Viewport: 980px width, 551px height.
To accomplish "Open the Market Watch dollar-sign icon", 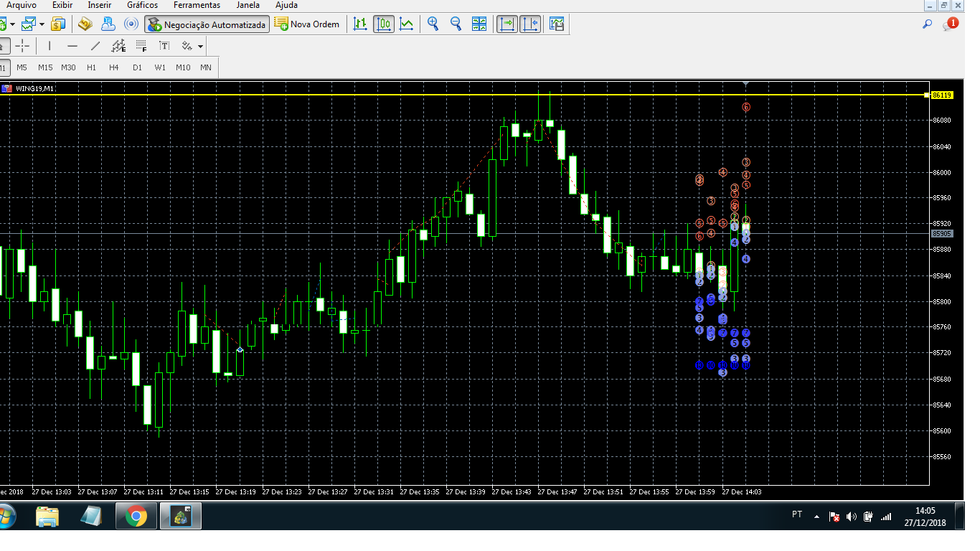I will click(57, 24).
